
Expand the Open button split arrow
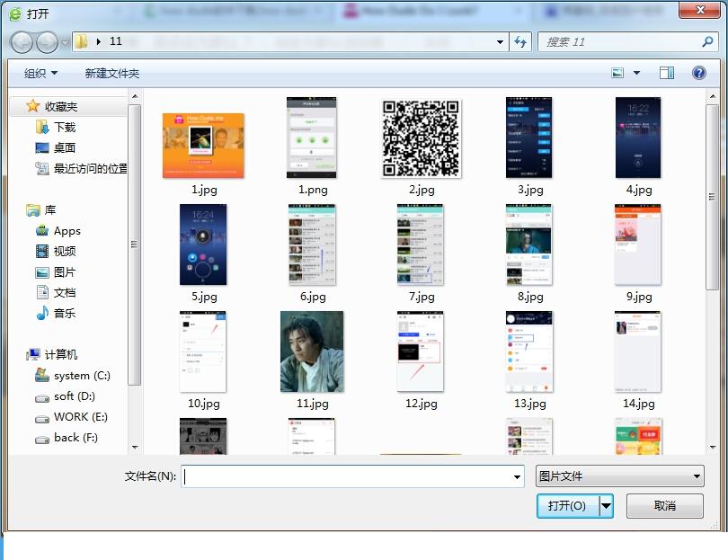pos(607,506)
